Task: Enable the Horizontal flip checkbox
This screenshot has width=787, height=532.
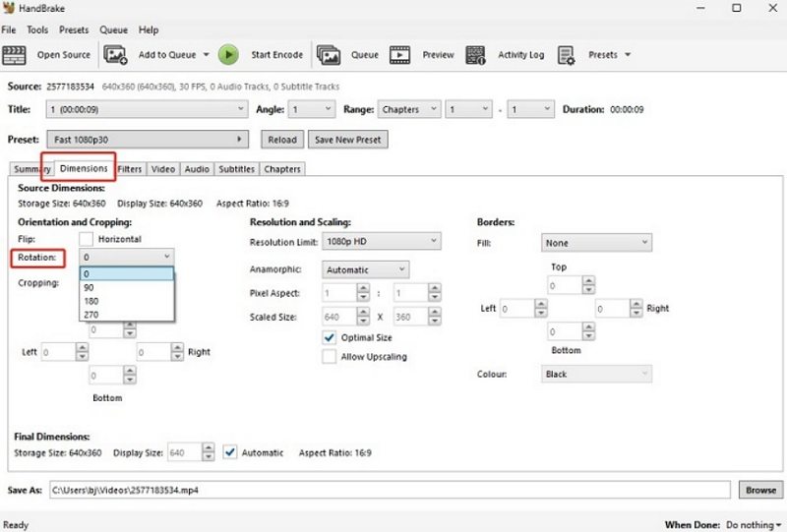Action: pos(87,239)
